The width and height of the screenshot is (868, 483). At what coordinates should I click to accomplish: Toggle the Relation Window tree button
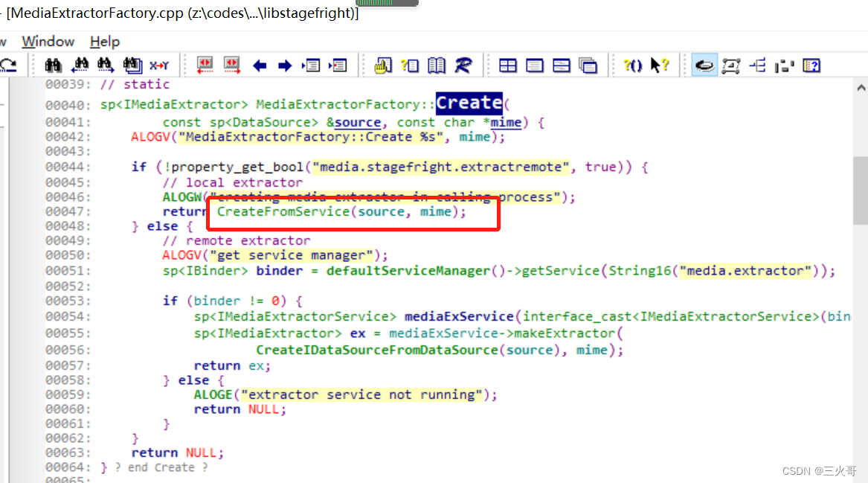click(757, 65)
